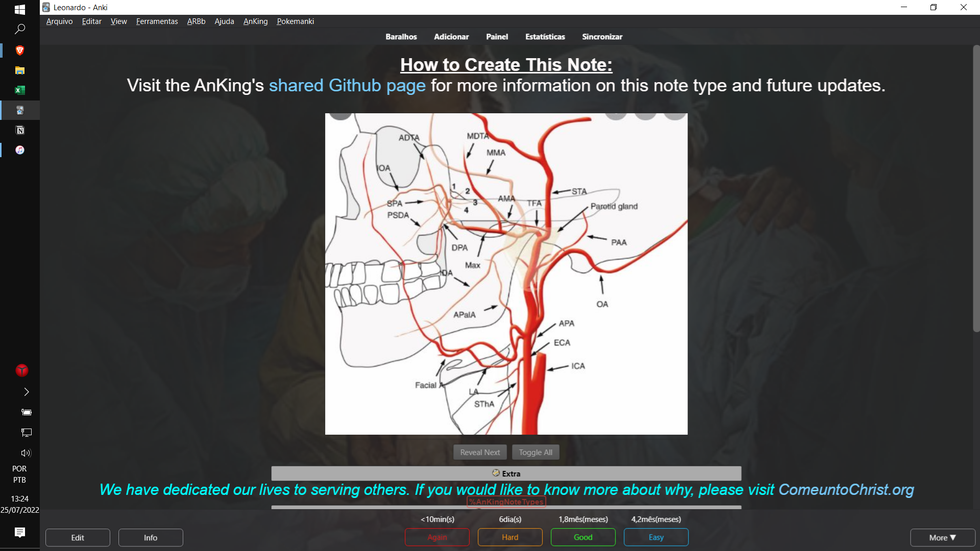Click the red Lenovo Vantage tray icon
The width and height of the screenshot is (980, 551).
[x=21, y=370]
